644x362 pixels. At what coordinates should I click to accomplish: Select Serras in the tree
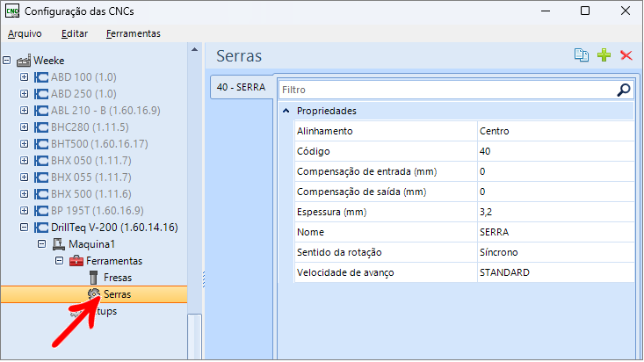point(118,294)
